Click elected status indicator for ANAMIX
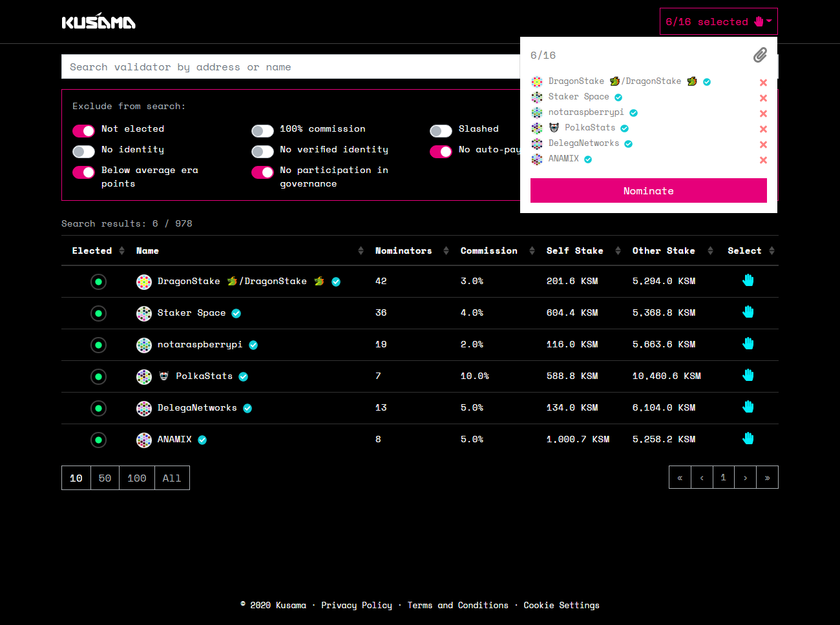The height and width of the screenshot is (625, 840). [98, 440]
